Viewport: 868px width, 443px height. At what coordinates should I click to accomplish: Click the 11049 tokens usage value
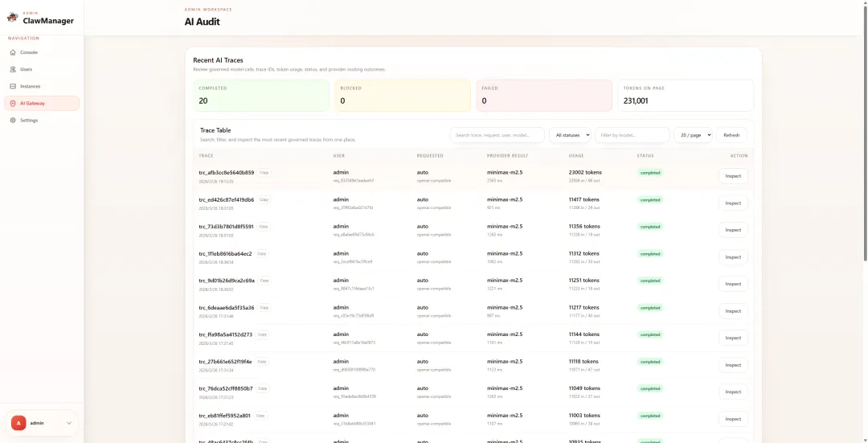584,389
